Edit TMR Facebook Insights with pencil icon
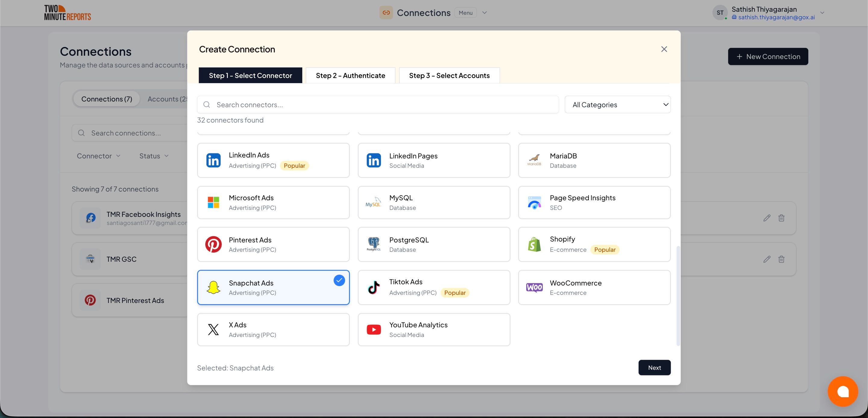The width and height of the screenshot is (868, 418). tap(766, 218)
